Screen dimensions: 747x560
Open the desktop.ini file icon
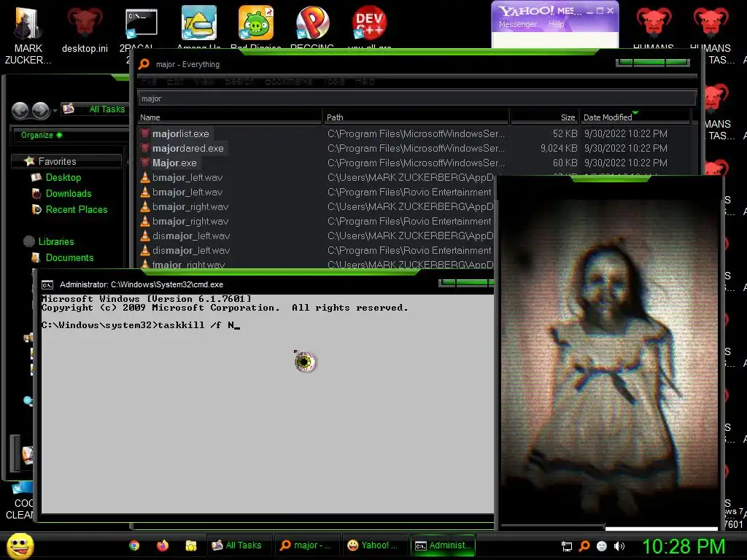[x=85, y=31]
